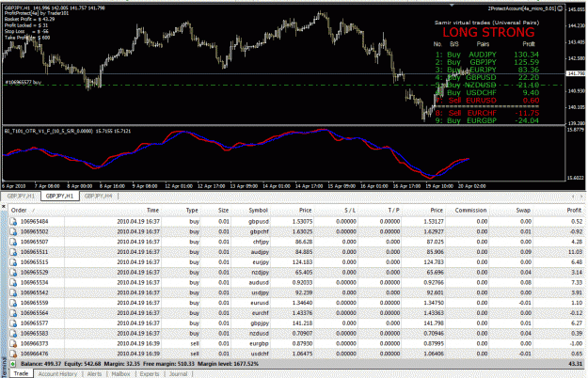Select the 11.03 profit cell for audjpy
588x378 pixels.
point(575,252)
